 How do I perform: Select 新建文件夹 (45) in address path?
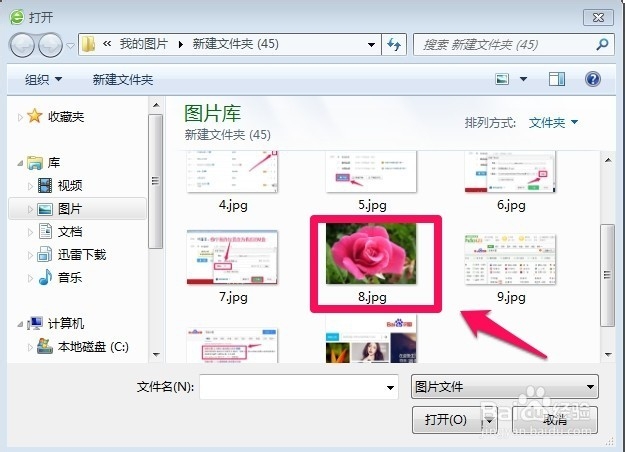[236, 44]
